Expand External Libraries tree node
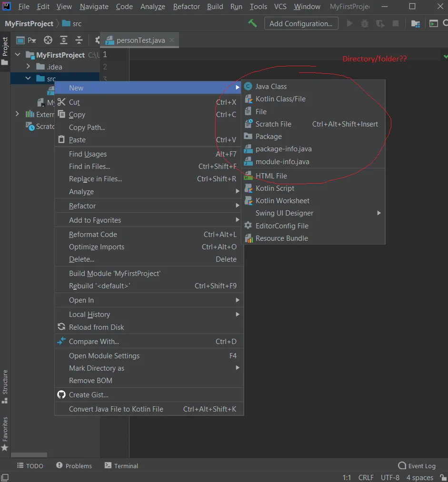 (x=17, y=114)
